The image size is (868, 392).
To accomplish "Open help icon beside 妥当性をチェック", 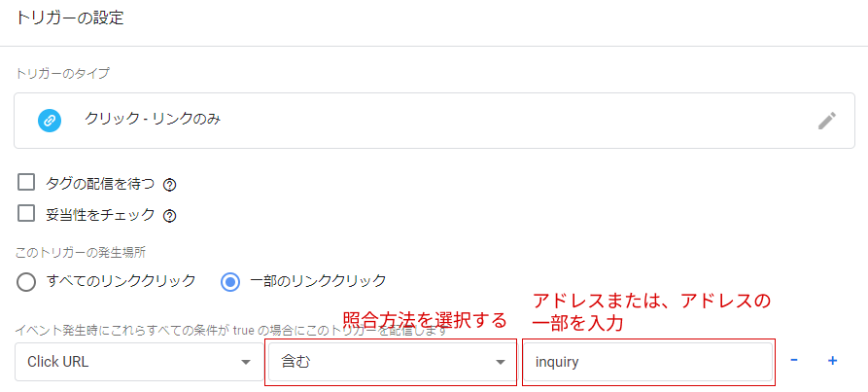I will 169,216.
